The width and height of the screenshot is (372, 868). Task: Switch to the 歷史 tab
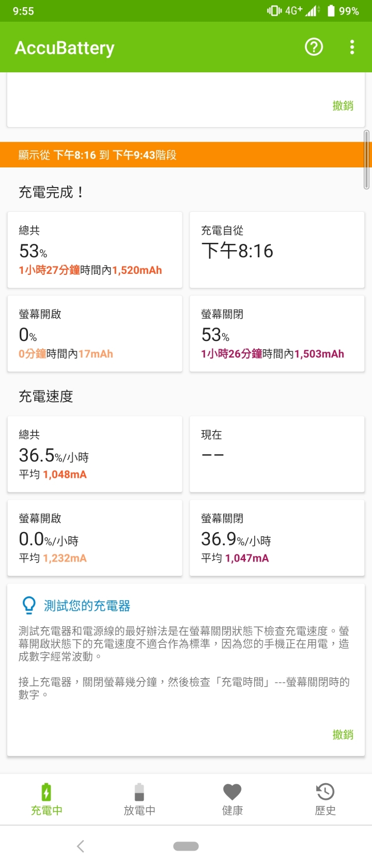pyautogui.click(x=326, y=799)
